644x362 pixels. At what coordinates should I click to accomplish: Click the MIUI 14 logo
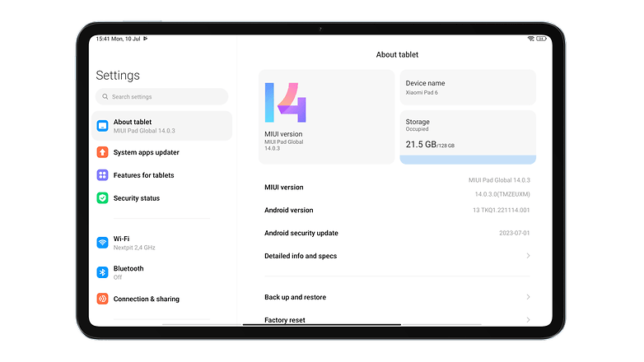pyautogui.click(x=286, y=103)
